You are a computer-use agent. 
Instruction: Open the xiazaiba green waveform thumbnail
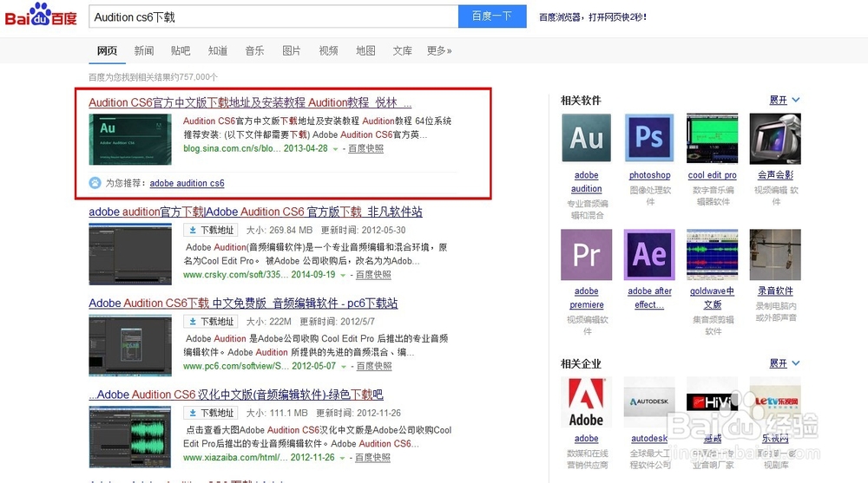[130, 437]
